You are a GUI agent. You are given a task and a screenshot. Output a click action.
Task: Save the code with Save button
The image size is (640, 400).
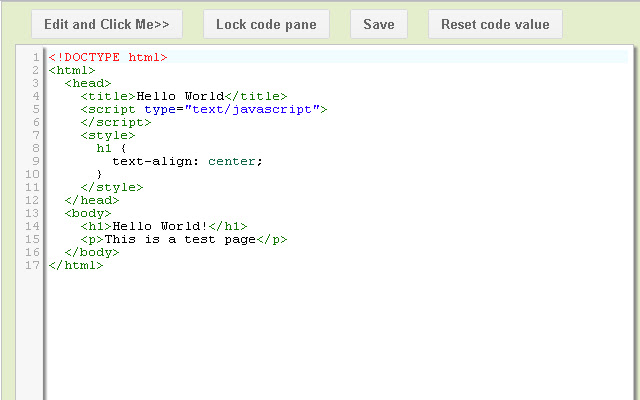[379, 24]
